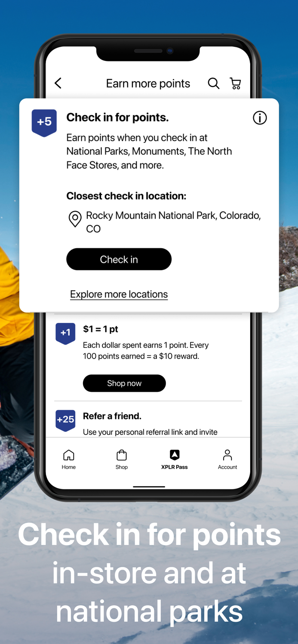Tap the Refer a friend heading

(112, 416)
